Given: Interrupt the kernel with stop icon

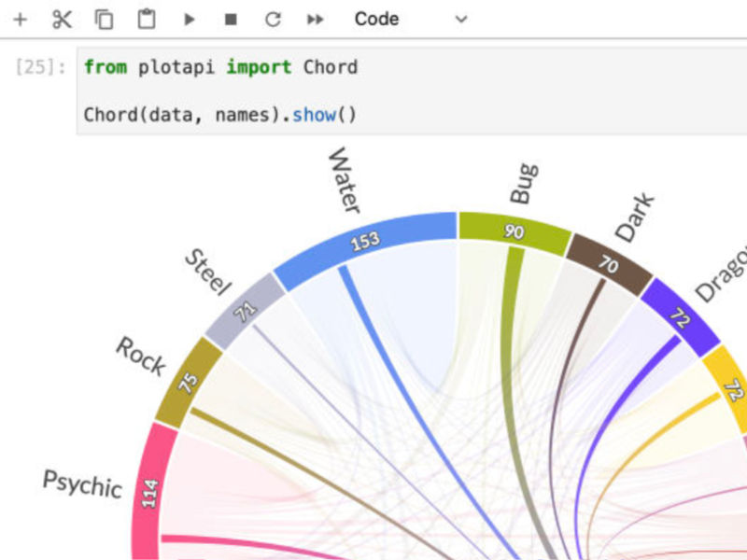Looking at the screenshot, I should 231,19.
